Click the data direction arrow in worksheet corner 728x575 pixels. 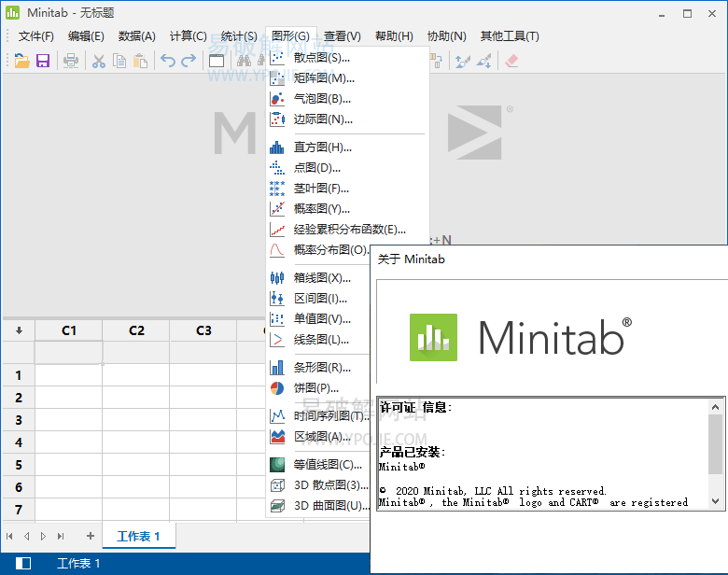18,330
